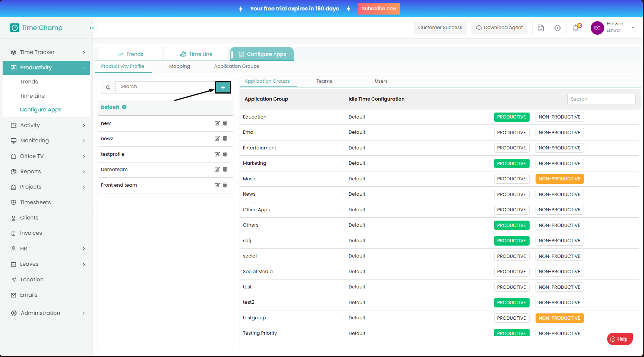Delete the Demoteam profile

pos(225,170)
